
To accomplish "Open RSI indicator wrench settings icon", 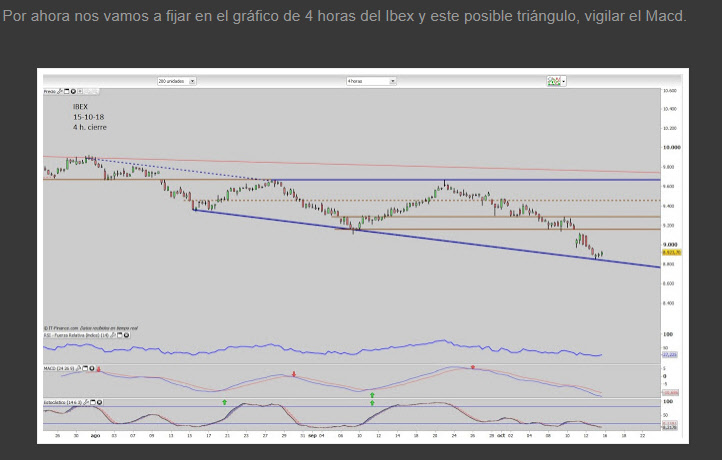I will click(113, 335).
